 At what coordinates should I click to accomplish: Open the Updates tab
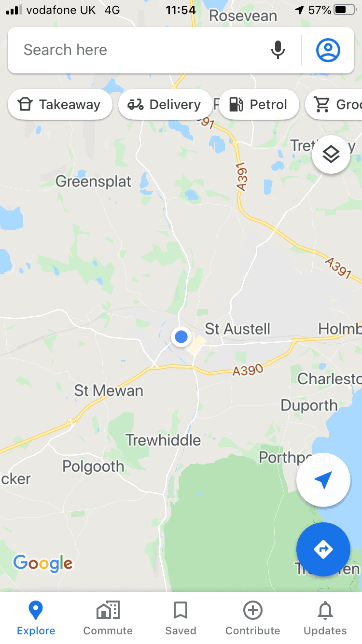point(325,618)
